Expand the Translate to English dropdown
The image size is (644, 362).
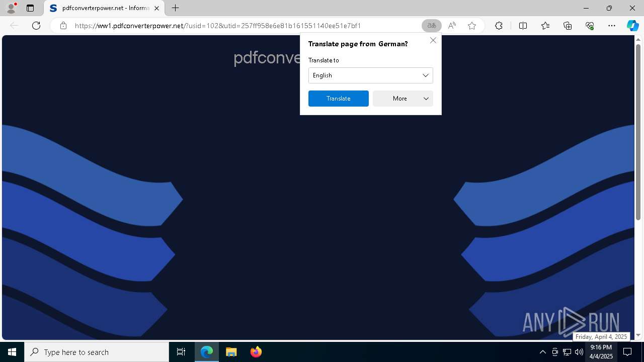coord(371,75)
